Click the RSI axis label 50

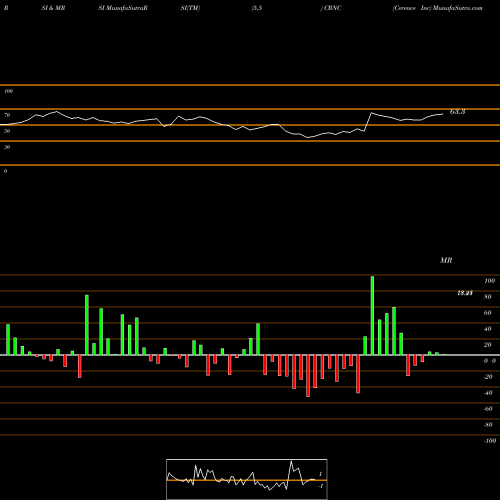pos(7,131)
